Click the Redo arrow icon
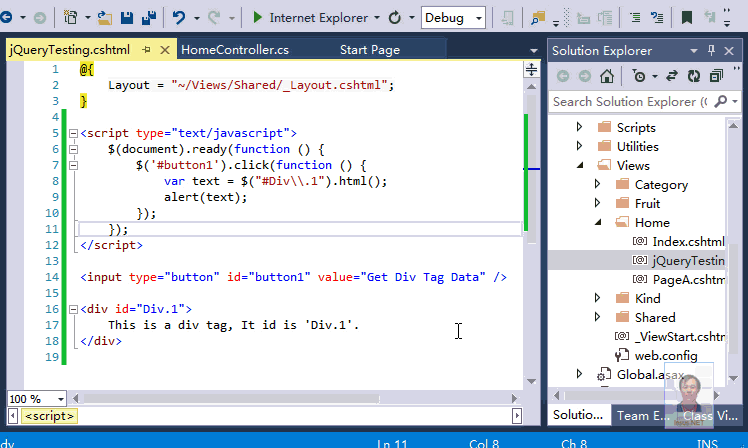 pyautogui.click(x=214, y=18)
